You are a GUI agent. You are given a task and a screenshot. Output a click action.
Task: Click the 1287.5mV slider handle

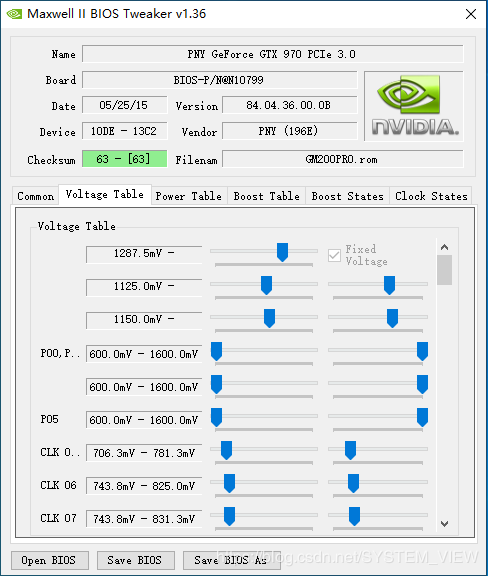point(282,252)
